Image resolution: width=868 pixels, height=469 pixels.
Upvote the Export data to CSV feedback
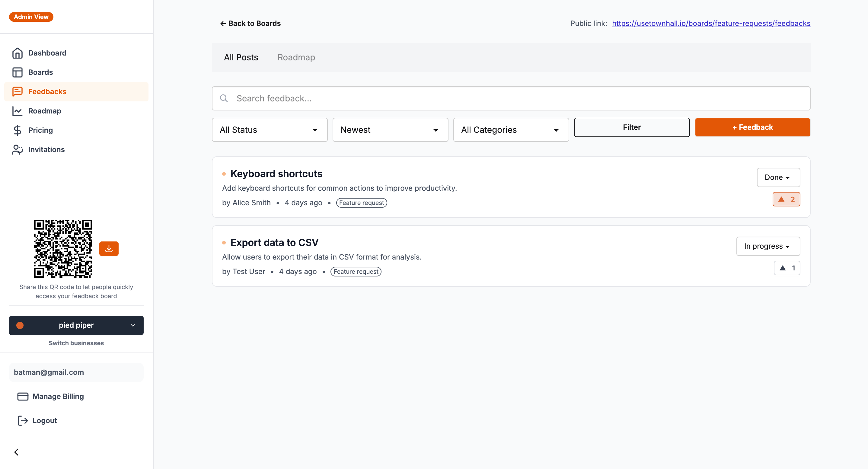tap(787, 268)
